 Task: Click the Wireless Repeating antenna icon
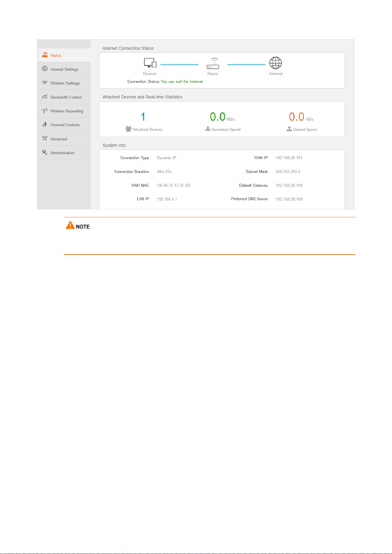[45, 110]
